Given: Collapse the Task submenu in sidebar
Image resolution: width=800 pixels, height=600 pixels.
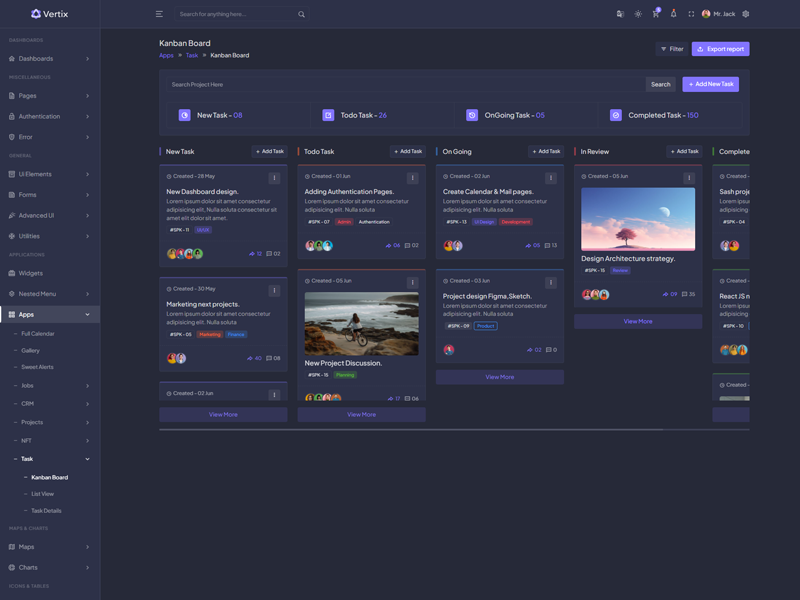Looking at the screenshot, I should pos(51,459).
